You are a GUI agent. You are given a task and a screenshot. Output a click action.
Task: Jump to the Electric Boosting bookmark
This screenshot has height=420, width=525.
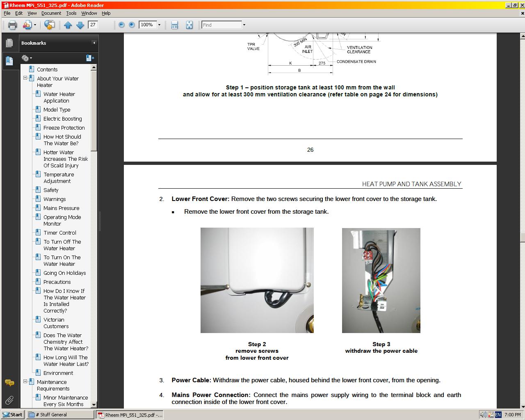(63, 119)
